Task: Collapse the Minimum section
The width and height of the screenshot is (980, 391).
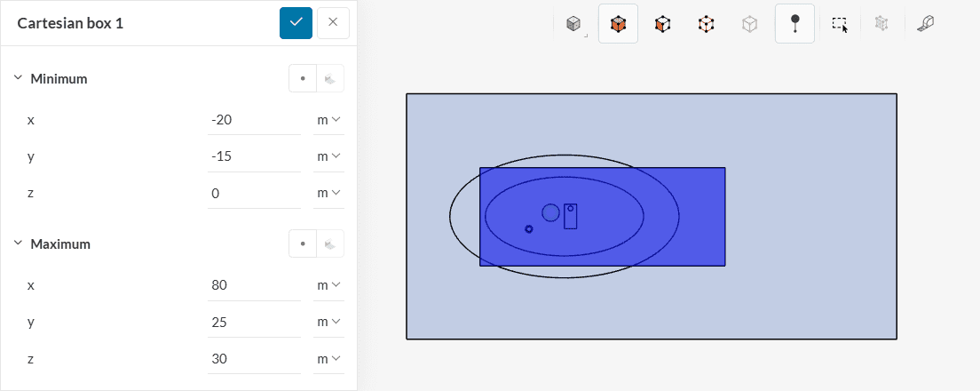Action: point(19,78)
